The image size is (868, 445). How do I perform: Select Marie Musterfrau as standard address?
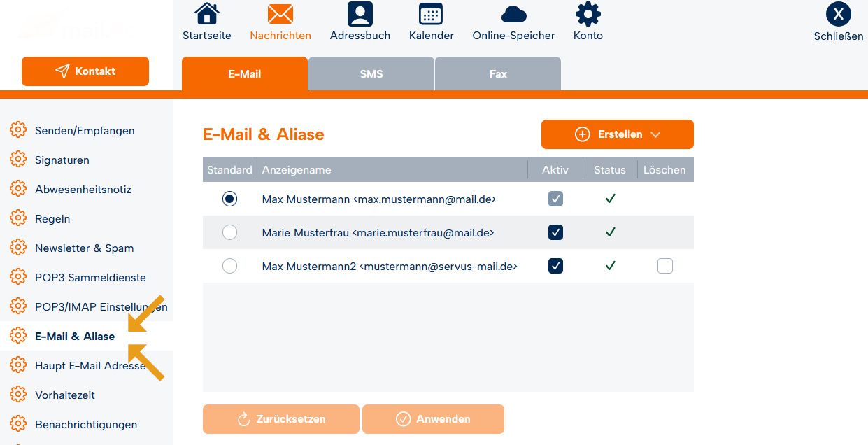click(x=229, y=232)
